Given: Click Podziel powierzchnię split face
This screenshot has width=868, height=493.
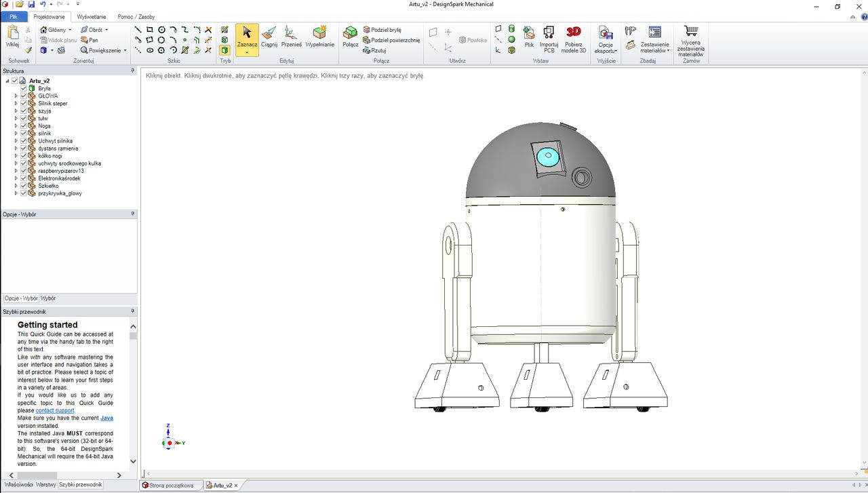Looking at the screenshot, I should tap(392, 40).
